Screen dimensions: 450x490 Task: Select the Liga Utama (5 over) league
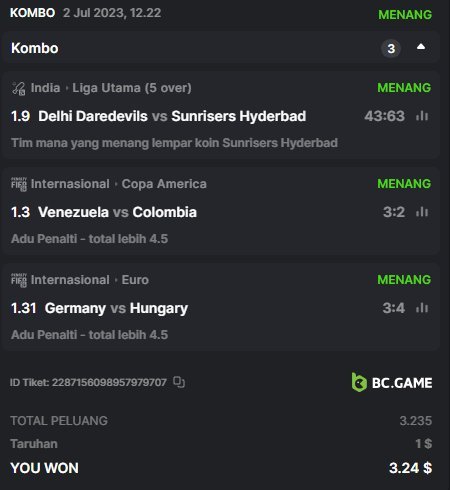tap(132, 88)
